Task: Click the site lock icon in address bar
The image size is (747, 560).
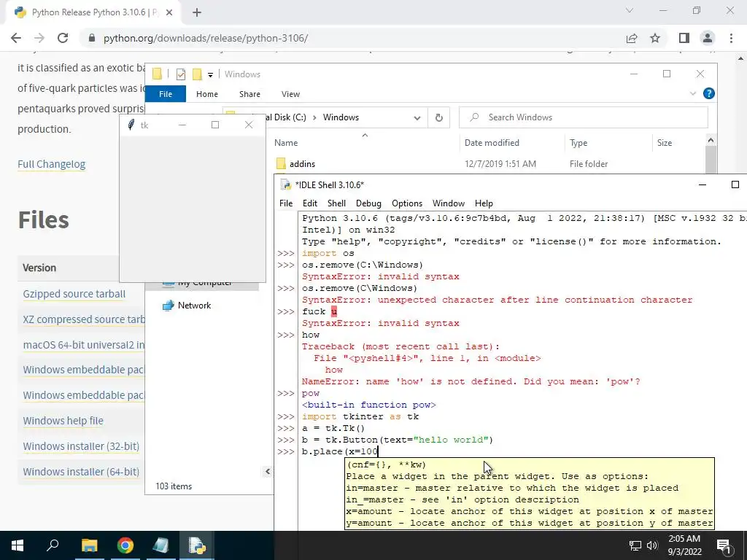Action: coord(92,38)
